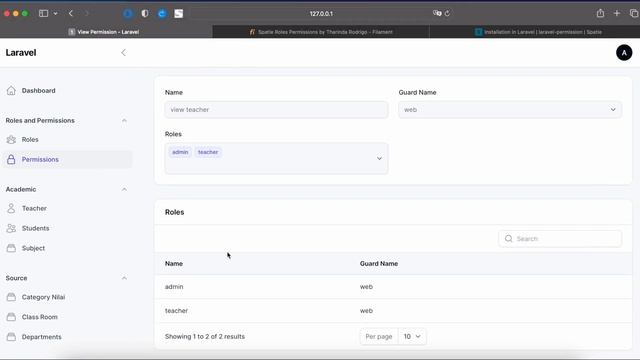
Task: Click the Laravel brand link
Action: click(x=21, y=53)
